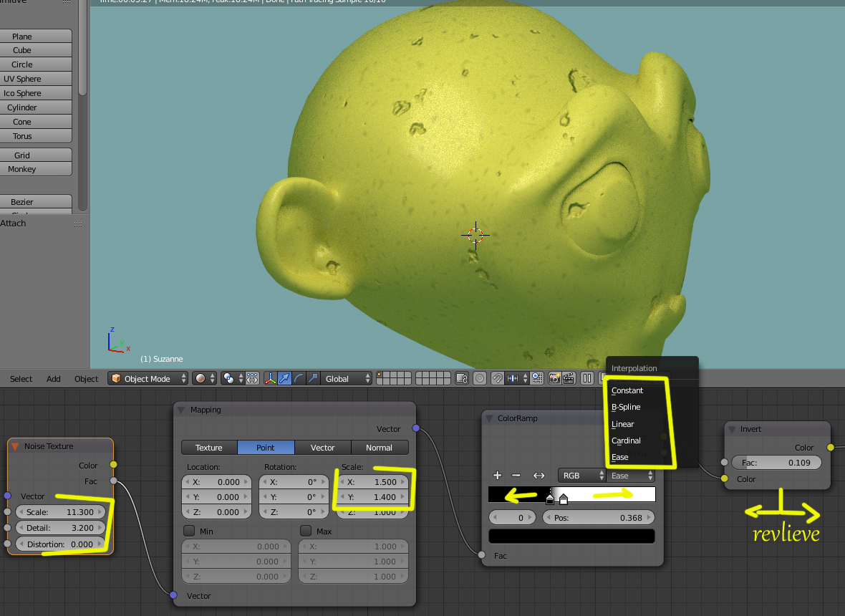This screenshot has width=845, height=616.
Task: Open the black color swatch in ColorRamp
Action: pos(571,536)
